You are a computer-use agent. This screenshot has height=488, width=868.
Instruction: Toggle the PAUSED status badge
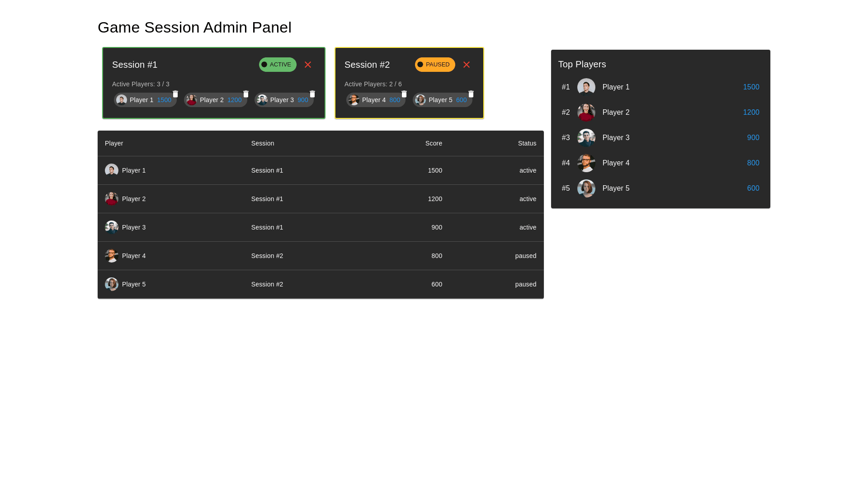click(435, 65)
